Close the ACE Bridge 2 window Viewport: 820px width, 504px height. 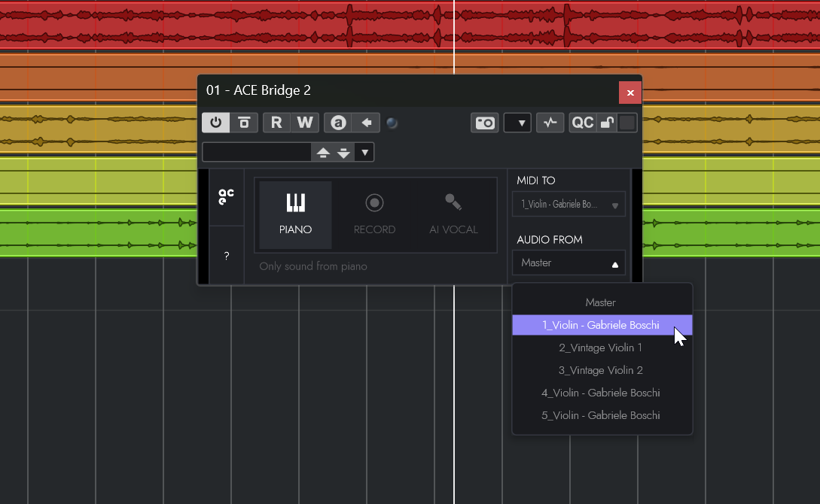coord(630,93)
